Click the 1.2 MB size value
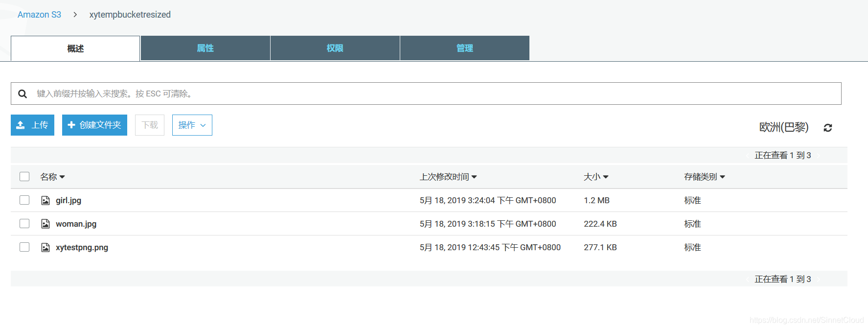 [596, 200]
